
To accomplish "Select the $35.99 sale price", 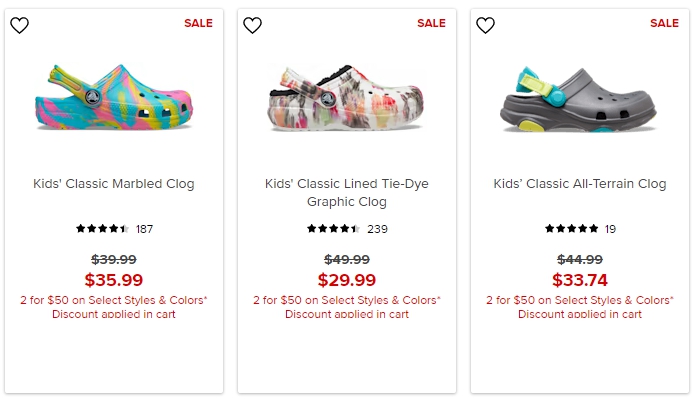I will [114, 280].
